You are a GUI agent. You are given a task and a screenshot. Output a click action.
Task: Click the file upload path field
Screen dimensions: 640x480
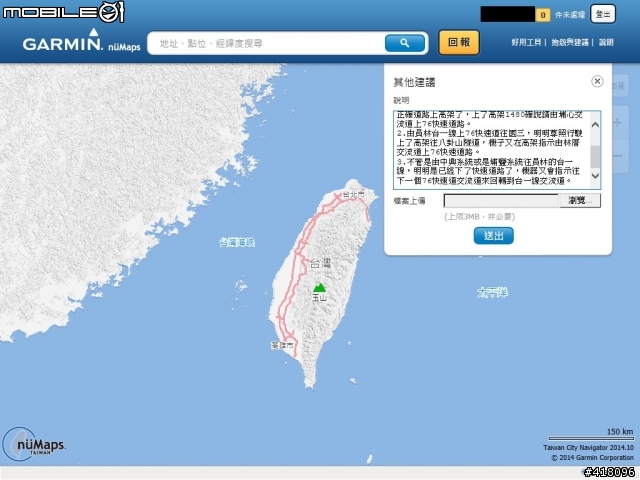pyautogui.click(x=501, y=200)
